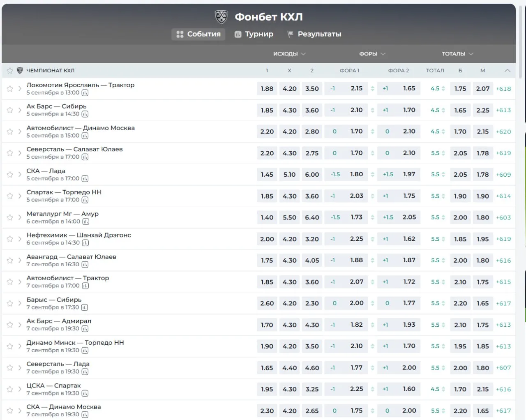Select 2.60 home win for Барыс — Сибирь
Image resolution: width=526 pixels, height=420 pixels.
click(267, 303)
